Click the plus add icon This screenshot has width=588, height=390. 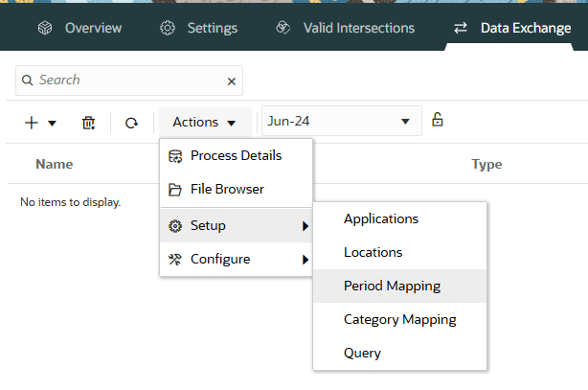tap(31, 122)
